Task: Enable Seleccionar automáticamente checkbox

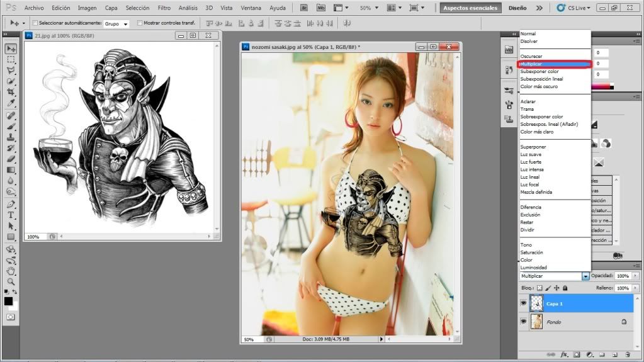Action: point(35,23)
